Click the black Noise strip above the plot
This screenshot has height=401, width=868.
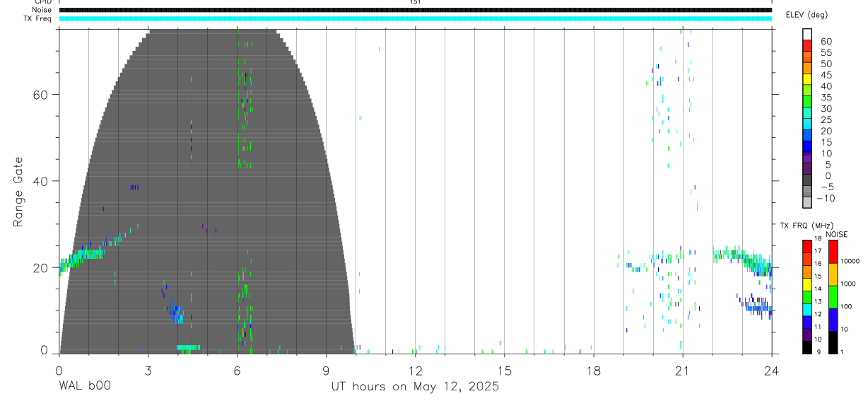click(x=415, y=10)
